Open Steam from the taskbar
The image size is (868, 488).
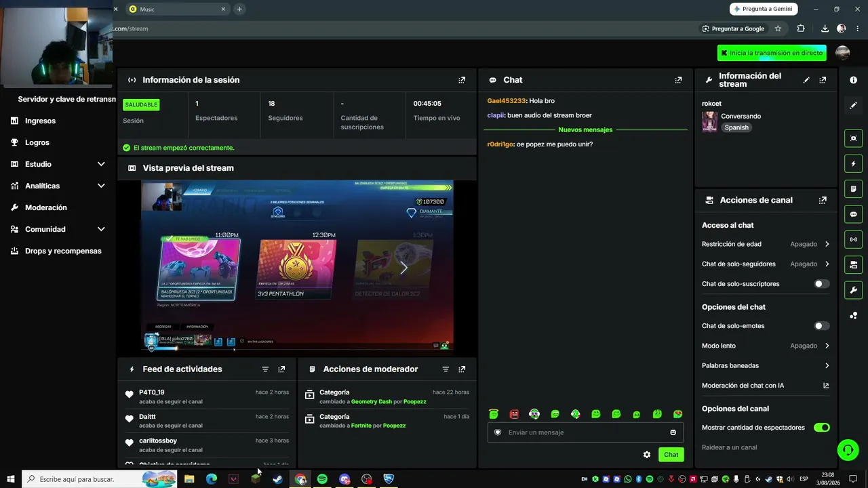pos(277,479)
